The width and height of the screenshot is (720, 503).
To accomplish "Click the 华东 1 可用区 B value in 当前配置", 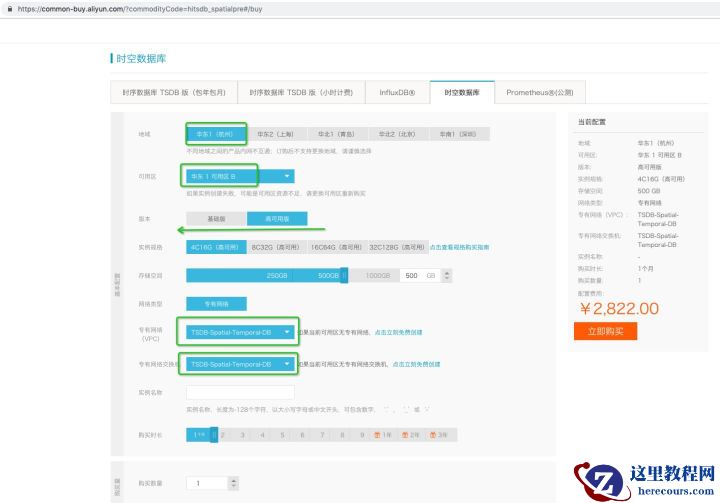I will coord(659,155).
